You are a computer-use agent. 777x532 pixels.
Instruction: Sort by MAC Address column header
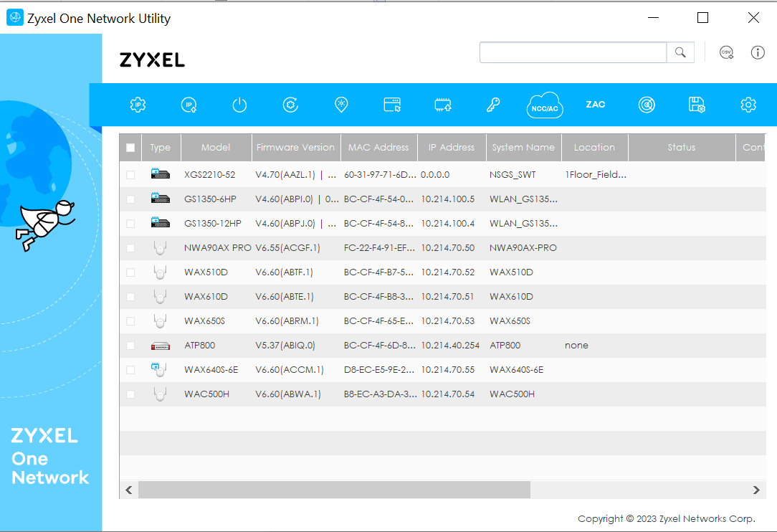tap(379, 147)
